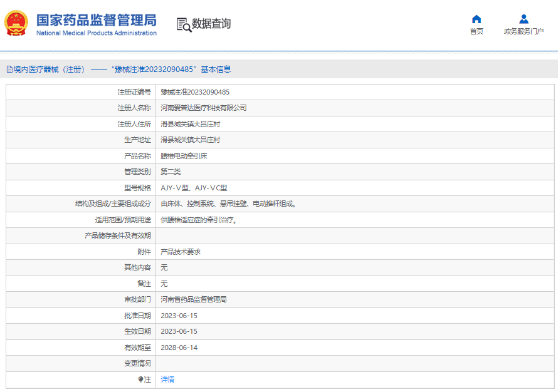
Task: Click the 适用范围/预期用途 label
Action: pyautogui.click(x=123, y=220)
